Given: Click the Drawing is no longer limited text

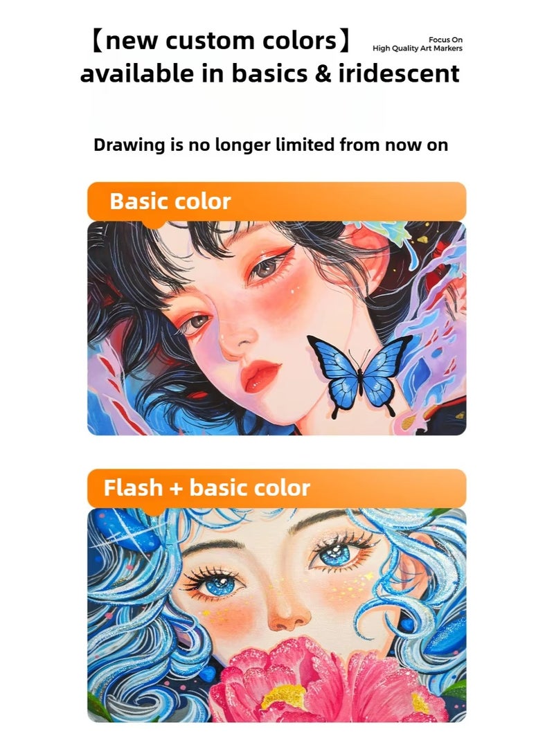Looking at the screenshot, I should click(271, 145).
